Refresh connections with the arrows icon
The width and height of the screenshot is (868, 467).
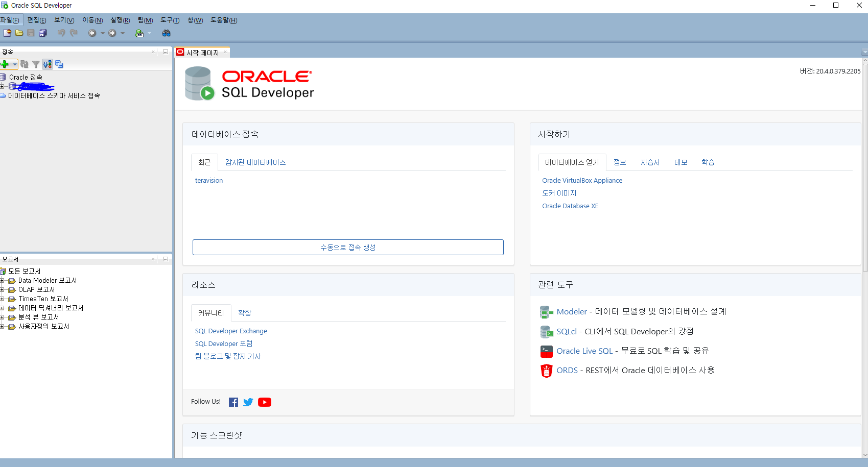25,64
